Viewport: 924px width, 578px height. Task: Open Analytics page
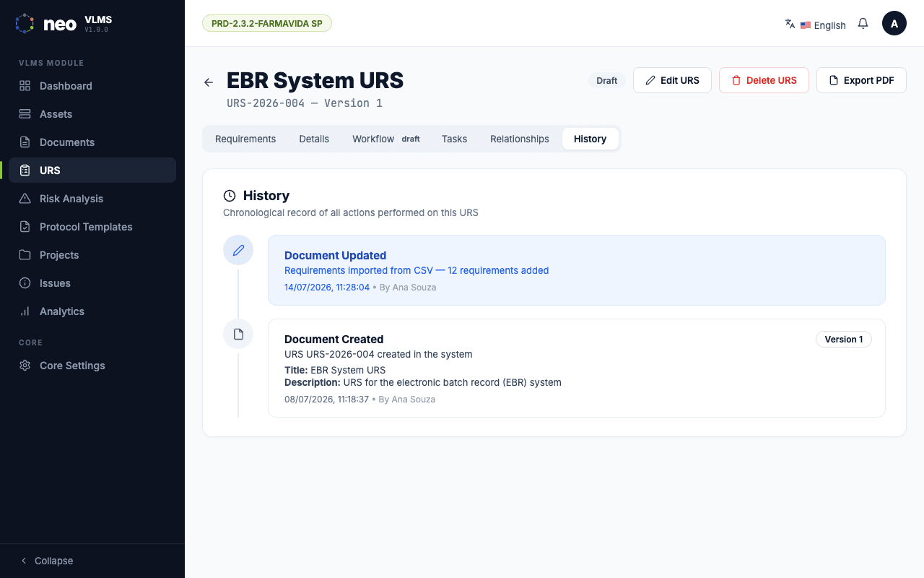coord(92,311)
